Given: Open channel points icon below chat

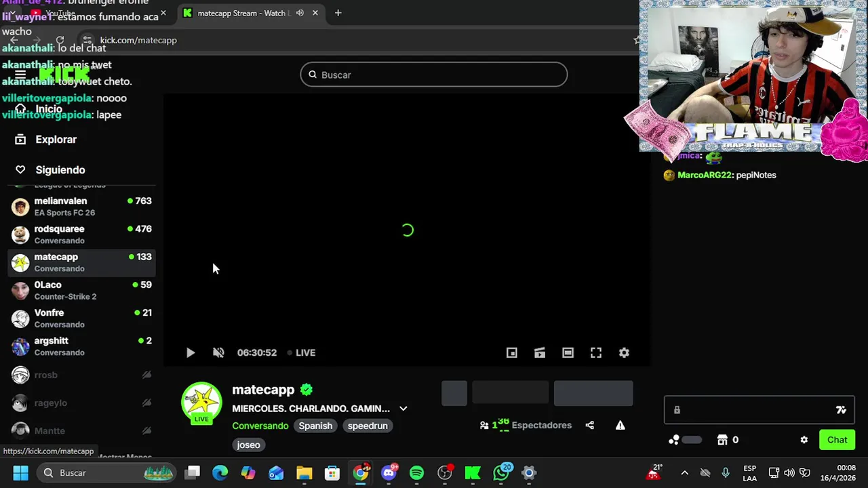Looking at the screenshot, I should (674, 440).
